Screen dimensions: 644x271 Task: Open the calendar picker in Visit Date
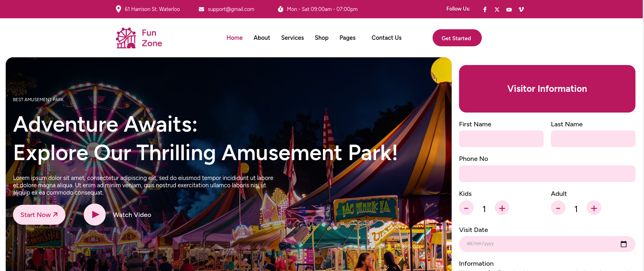[x=624, y=244]
